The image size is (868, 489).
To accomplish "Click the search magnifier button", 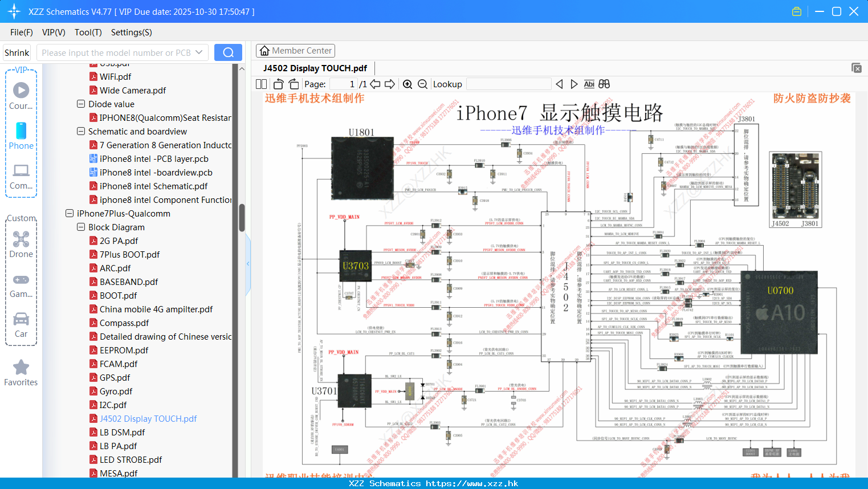I will coord(228,52).
